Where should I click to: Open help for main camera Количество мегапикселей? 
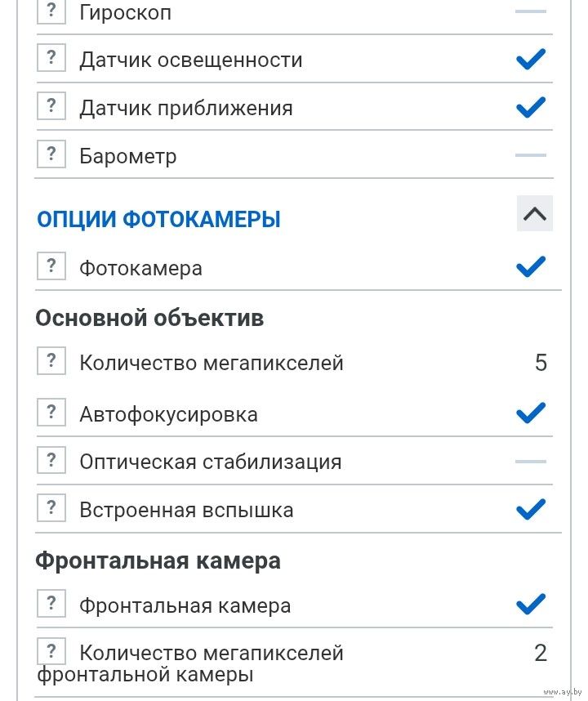(x=51, y=360)
